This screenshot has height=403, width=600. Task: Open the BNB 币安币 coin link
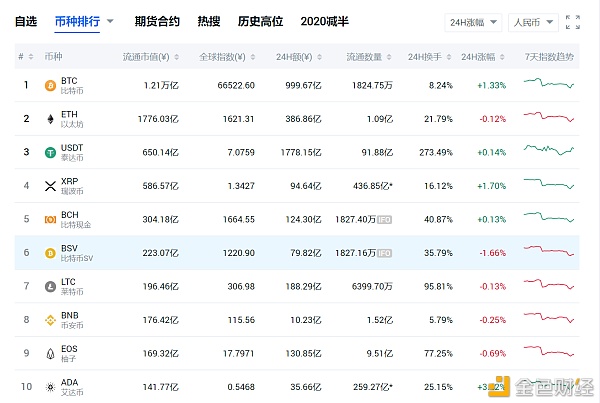pos(72,320)
